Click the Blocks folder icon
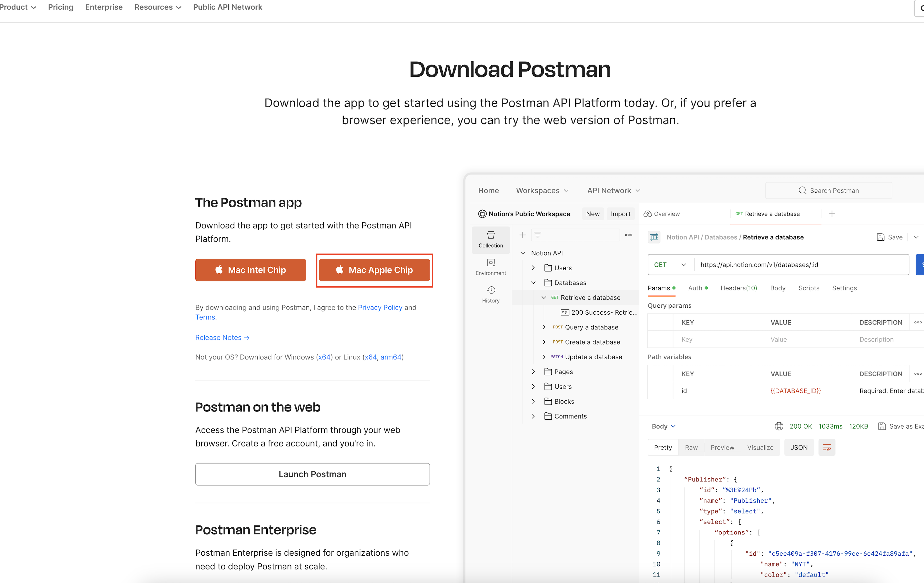Viewport: 924px width, 583px height. 548,401
